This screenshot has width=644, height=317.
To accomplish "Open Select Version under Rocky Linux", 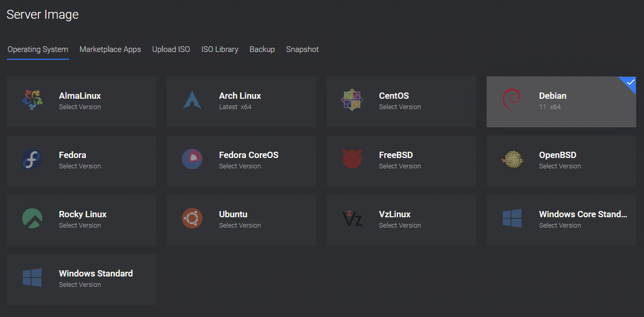I will [x=80, y=226].
